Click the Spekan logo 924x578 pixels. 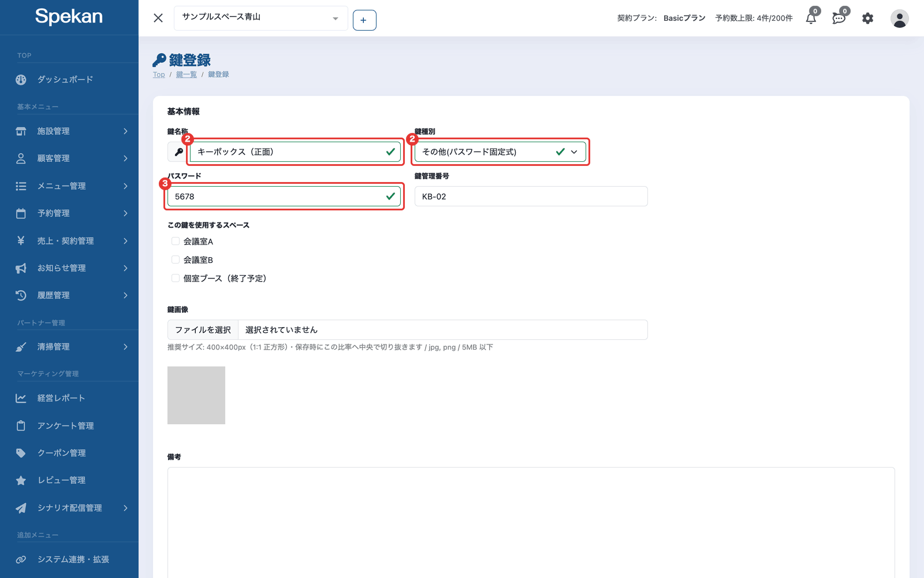pyautogui.click(x=69, y=16)
